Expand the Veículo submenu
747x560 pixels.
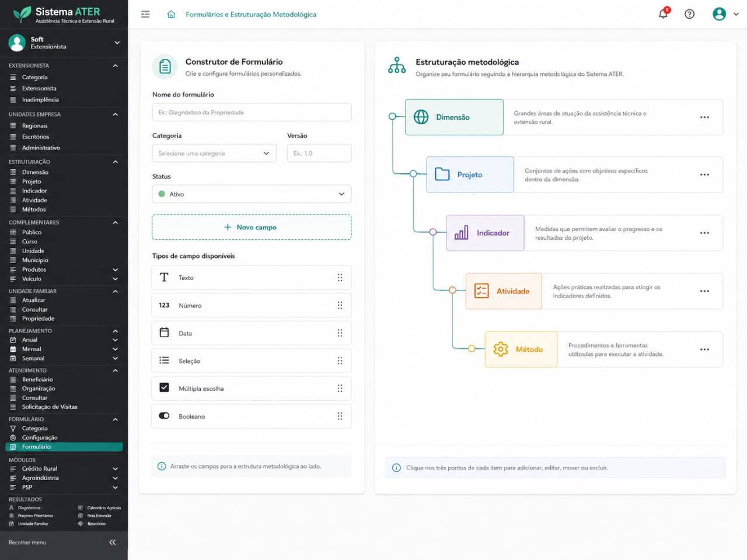(115, 279)
